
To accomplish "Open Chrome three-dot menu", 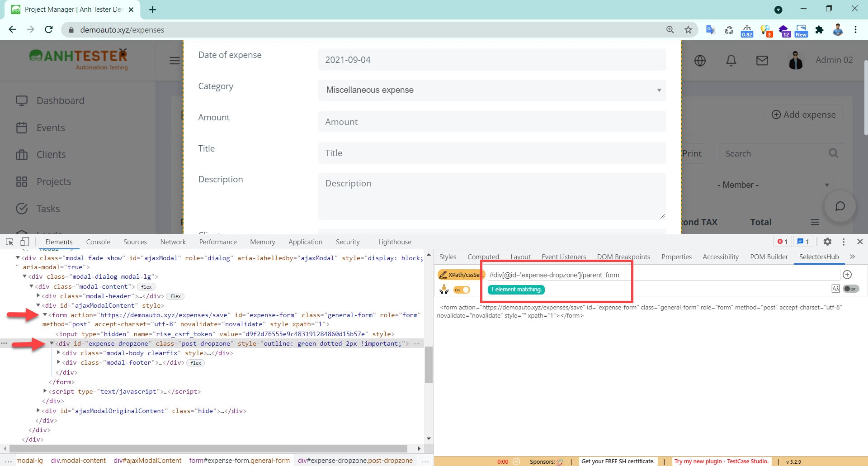I will click(x=855, y=29).
